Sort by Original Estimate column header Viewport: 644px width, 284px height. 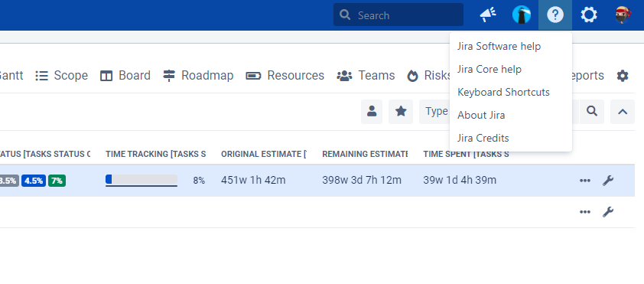pyautogui.click(x=264, y=154)
